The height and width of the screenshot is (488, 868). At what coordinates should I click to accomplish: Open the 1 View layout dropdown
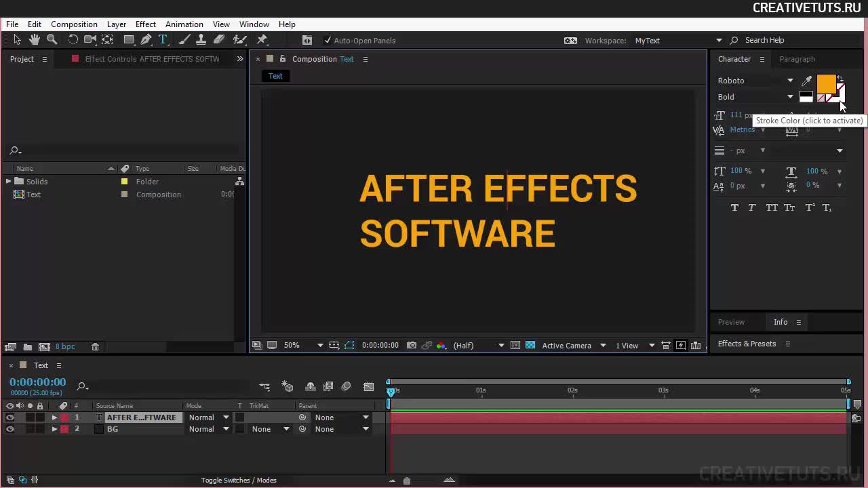pos(635,346)
